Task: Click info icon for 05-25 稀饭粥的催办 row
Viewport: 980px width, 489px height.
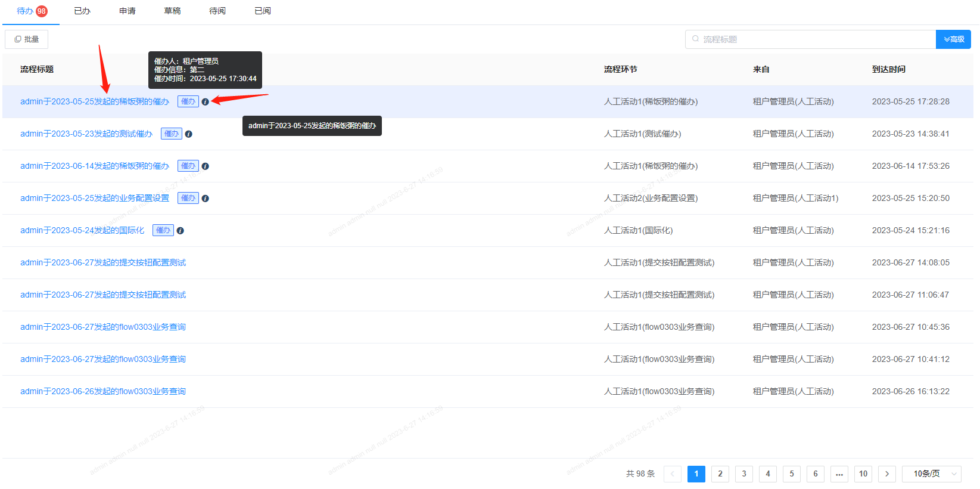Action: point(205,102)
